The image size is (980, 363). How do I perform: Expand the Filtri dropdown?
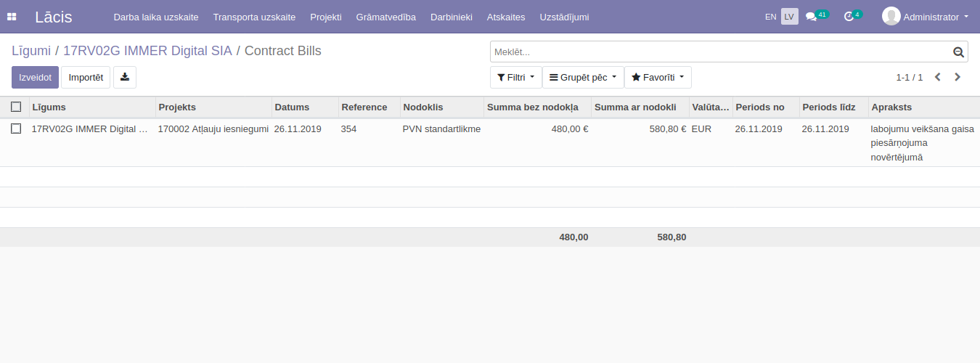[515, 78]
